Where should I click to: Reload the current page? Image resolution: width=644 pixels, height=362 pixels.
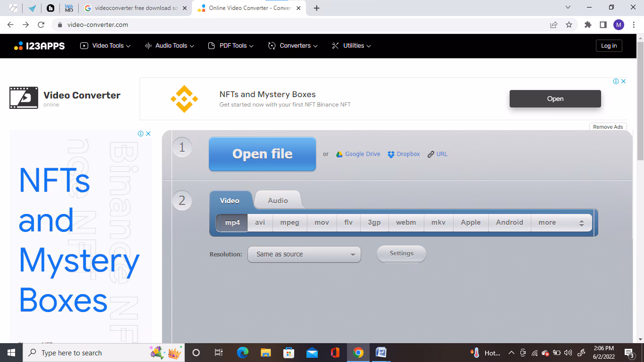click(x=41, y=25)
